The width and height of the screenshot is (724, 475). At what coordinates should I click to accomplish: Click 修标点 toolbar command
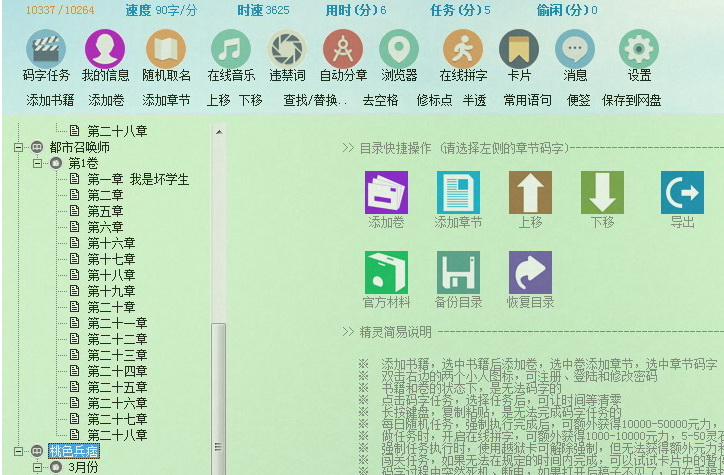click(434, 100)
